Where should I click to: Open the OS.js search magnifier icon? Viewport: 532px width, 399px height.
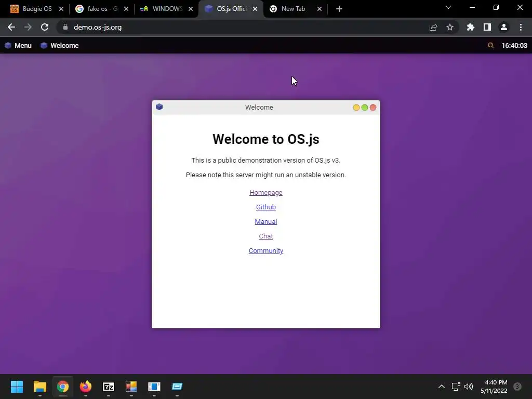[x=490, y=46]
